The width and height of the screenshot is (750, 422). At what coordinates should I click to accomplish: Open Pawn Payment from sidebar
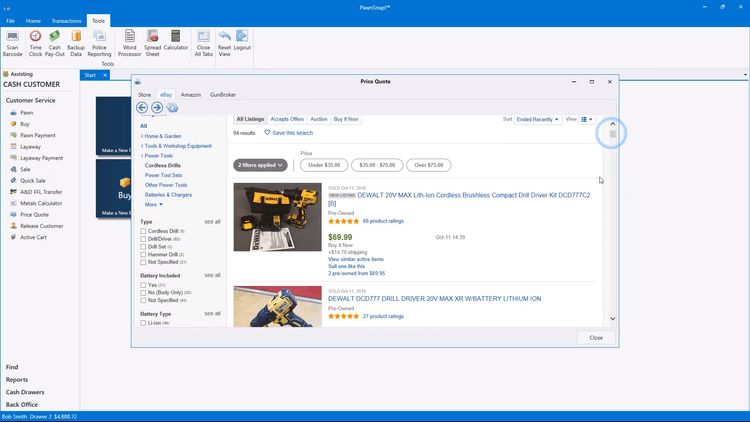pyautogui.click(x=38, y=135)
